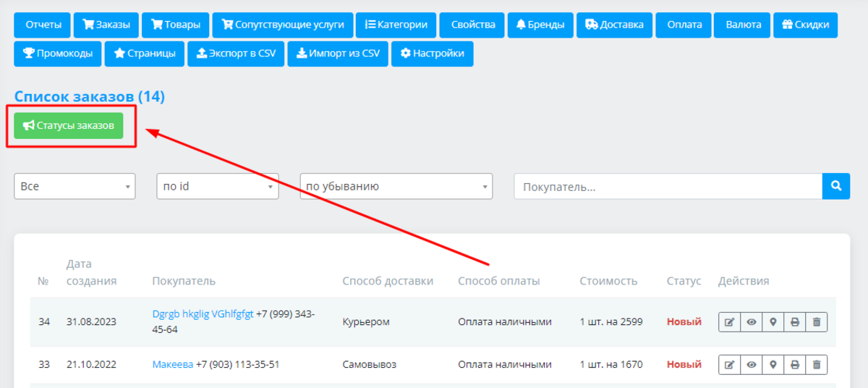Image resolution: width=868 pixels, height=388 pixels.
Task: Delete order 34 with trash icon
Action: [816, 322]
